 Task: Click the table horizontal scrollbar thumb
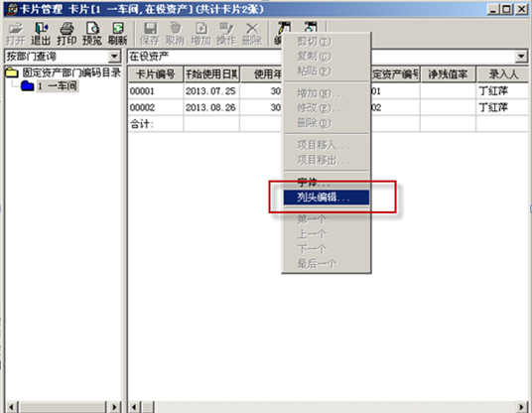[148, 407]
